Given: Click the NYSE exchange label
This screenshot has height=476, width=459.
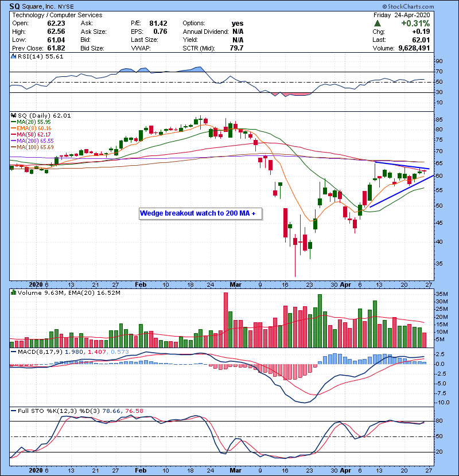Looking at the screenshot, I should coord(65,7).
